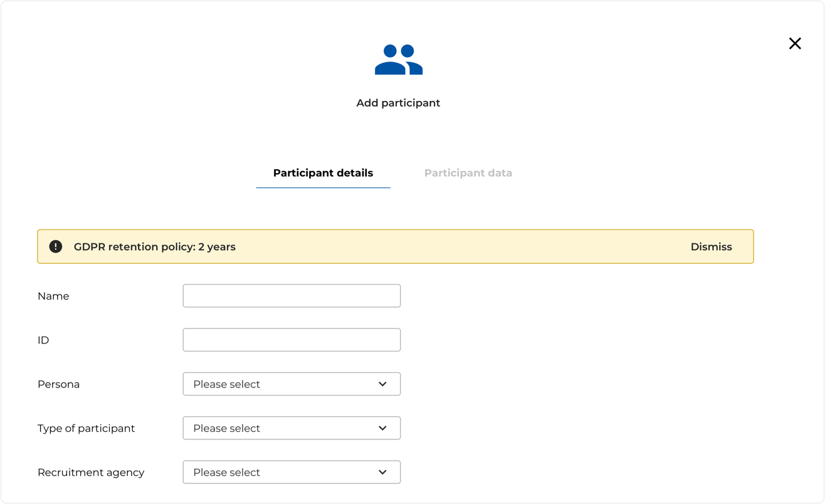The image size is (825, 504).
Task: Dismiss the GDPR retention policy banner
Action: pyautogui.click(x=711, y=246)
